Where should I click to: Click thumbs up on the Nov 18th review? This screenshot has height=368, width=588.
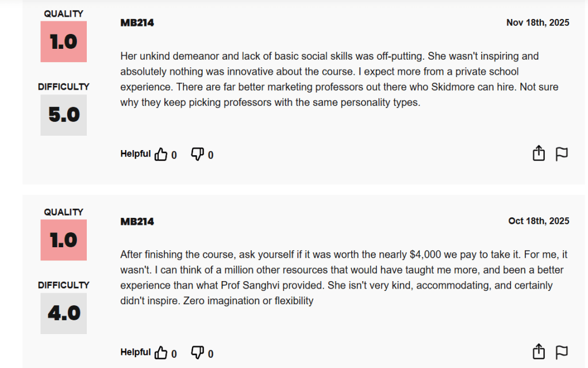[x=161, y=154]
